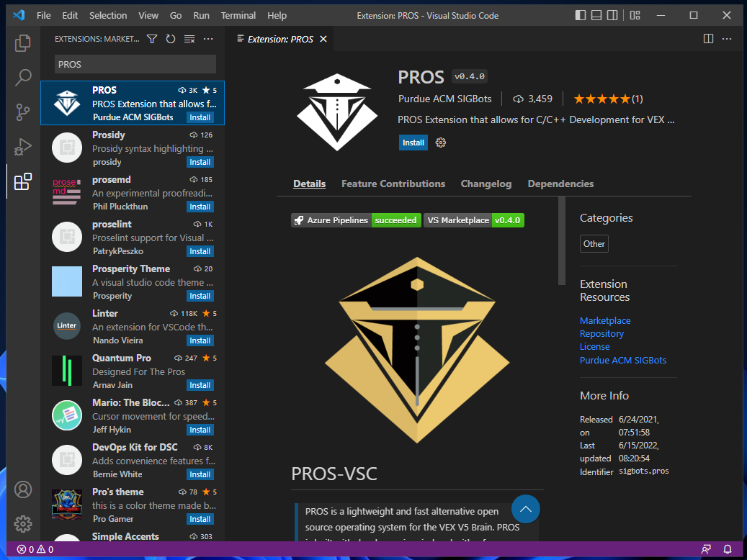Screen dimensions: 747x560
Task: Select the prosemd extension icon
Action: click(67, 192)
